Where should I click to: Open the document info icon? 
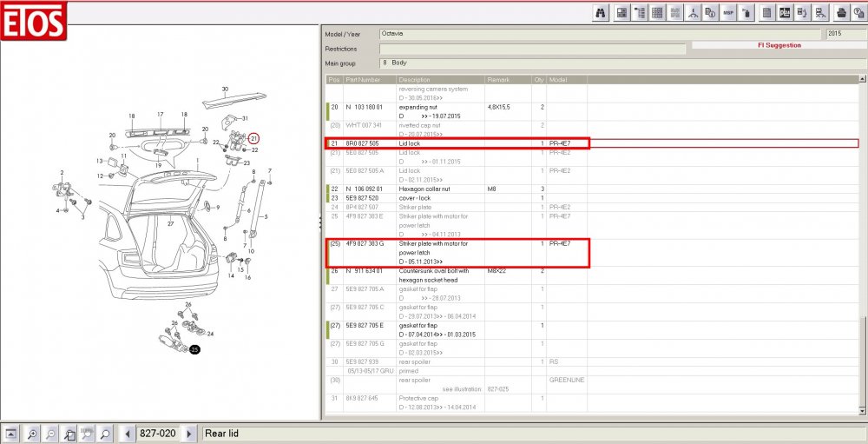(710, 13)
